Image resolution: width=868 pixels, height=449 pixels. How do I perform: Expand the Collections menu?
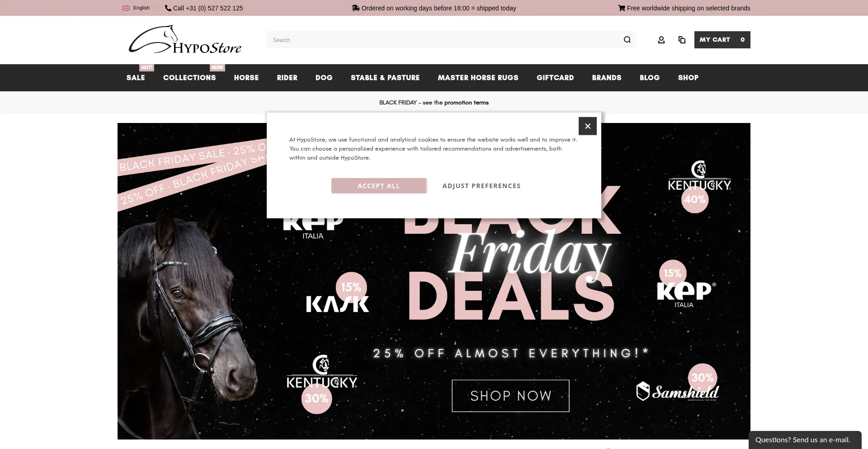pyautogui.click(x=189, y=78)
